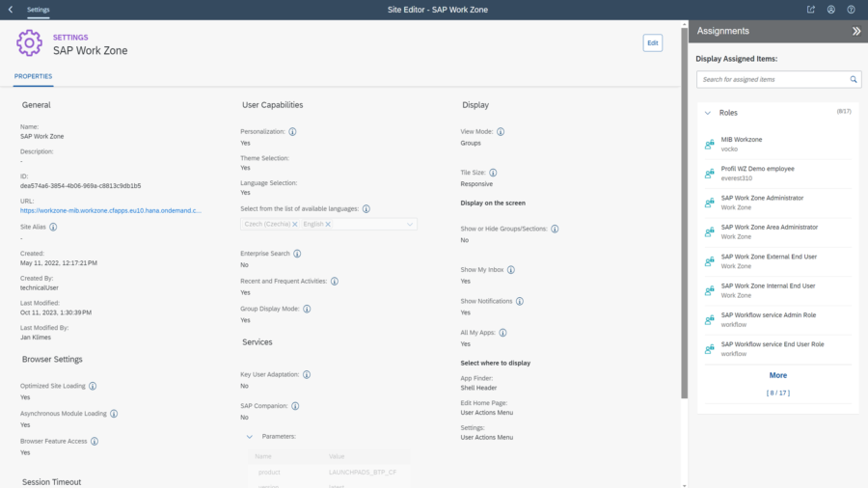Click the SAP Work Zone Administrator role icon
Image resolution: width=868 pixels, height=488 pixels.
click(x=710, y=203)
